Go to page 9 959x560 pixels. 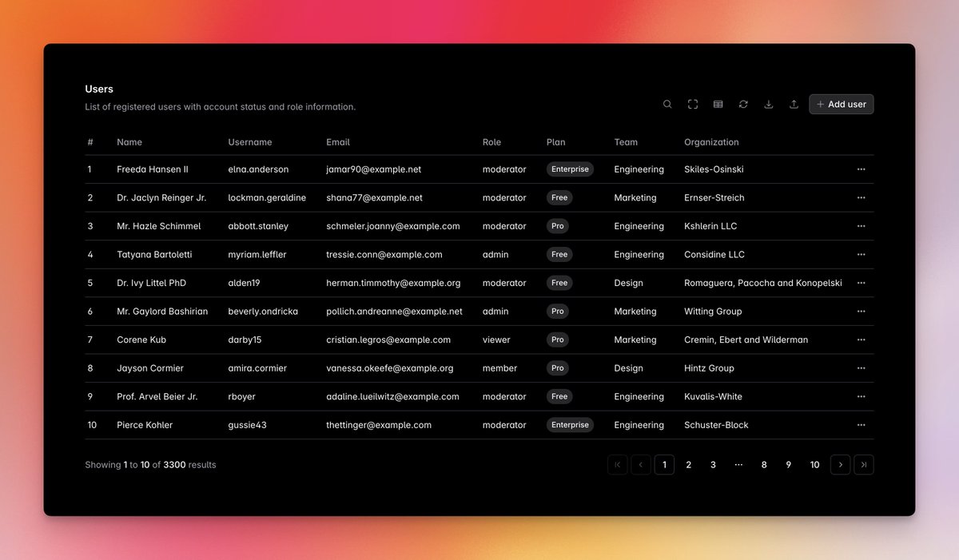(x=789, y=465)
